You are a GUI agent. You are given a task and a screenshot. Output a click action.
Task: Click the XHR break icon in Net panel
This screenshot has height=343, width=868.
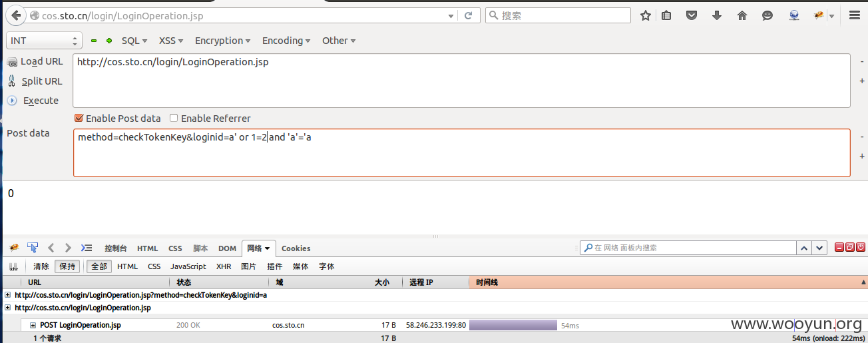click(x=13, y=266)
